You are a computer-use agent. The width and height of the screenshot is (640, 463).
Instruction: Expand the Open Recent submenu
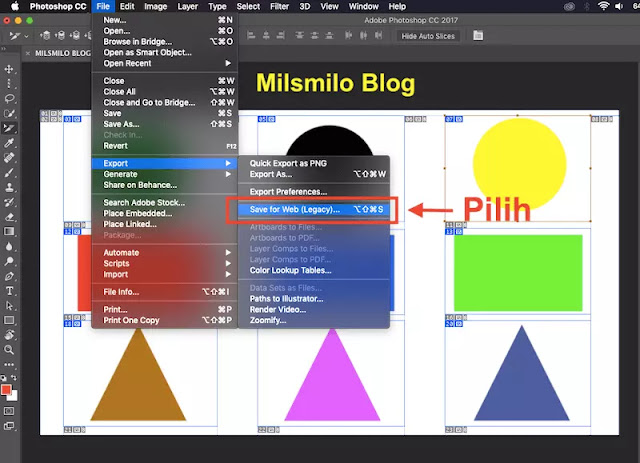click(x=166, y=63)
